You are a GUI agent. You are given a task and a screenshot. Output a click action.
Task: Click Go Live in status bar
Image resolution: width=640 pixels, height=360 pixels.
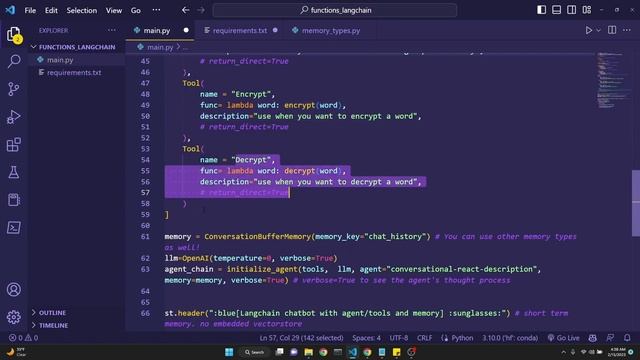click(563, 338)
